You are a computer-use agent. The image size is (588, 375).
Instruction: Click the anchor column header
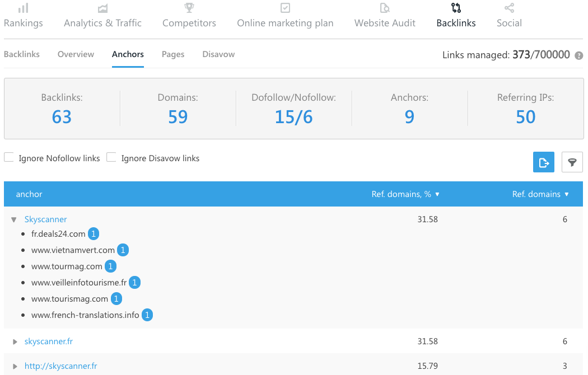point(29,194)
